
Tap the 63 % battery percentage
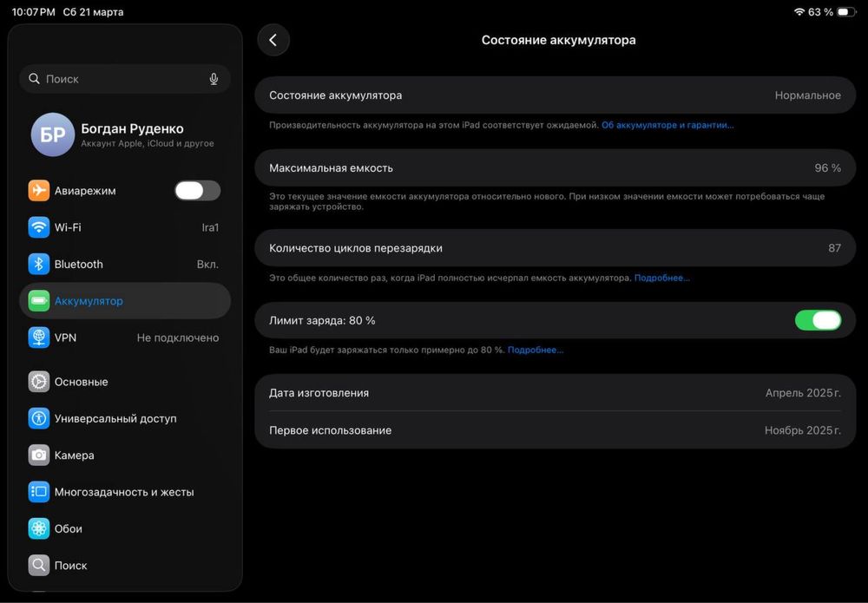pos(820,11)
